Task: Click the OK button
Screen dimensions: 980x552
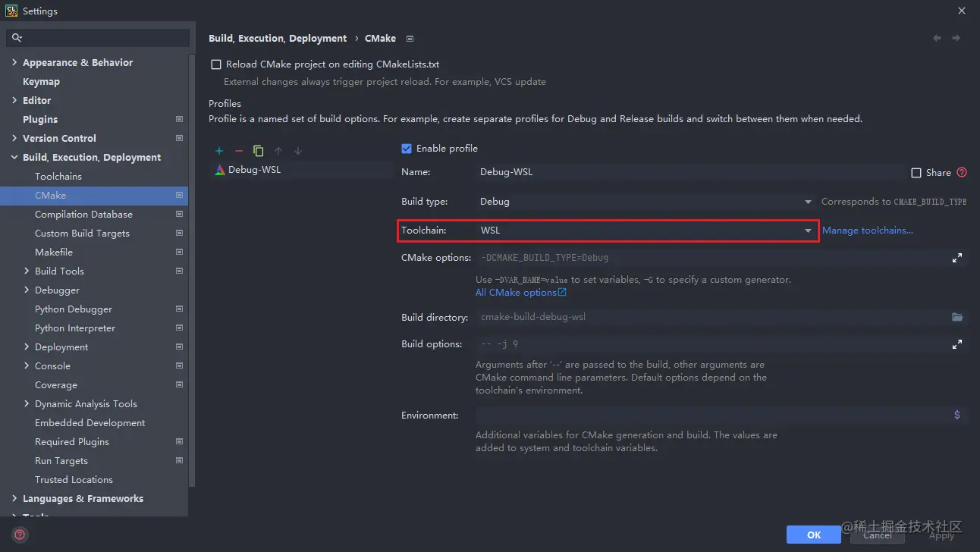Action: click(x=814, y=535)
